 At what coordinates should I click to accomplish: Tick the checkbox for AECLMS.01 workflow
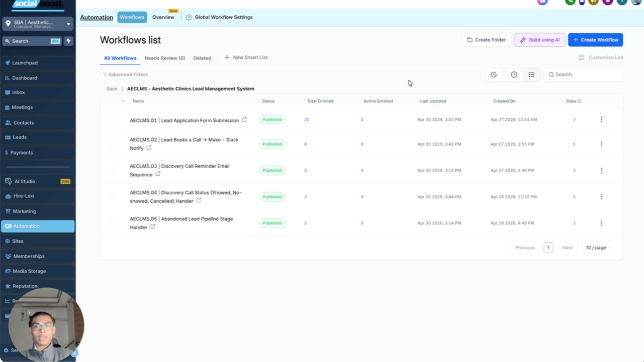pyautogui.click(x=112, y=120)
